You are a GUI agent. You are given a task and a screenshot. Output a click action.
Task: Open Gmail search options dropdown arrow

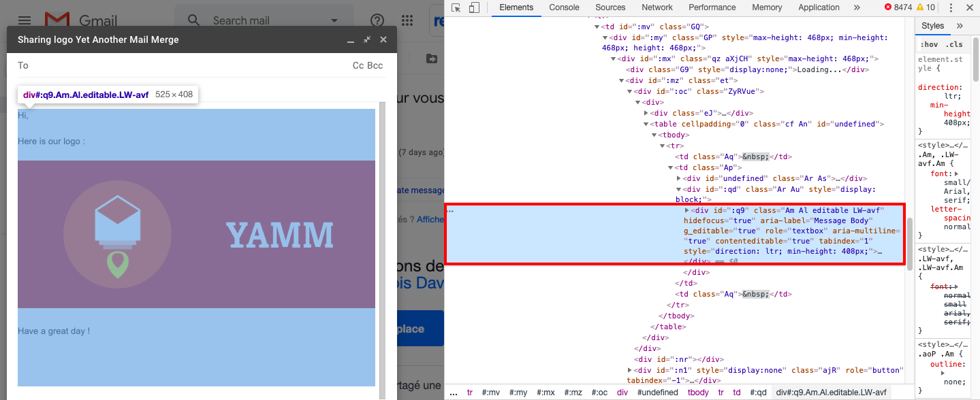tap(334, 20)
